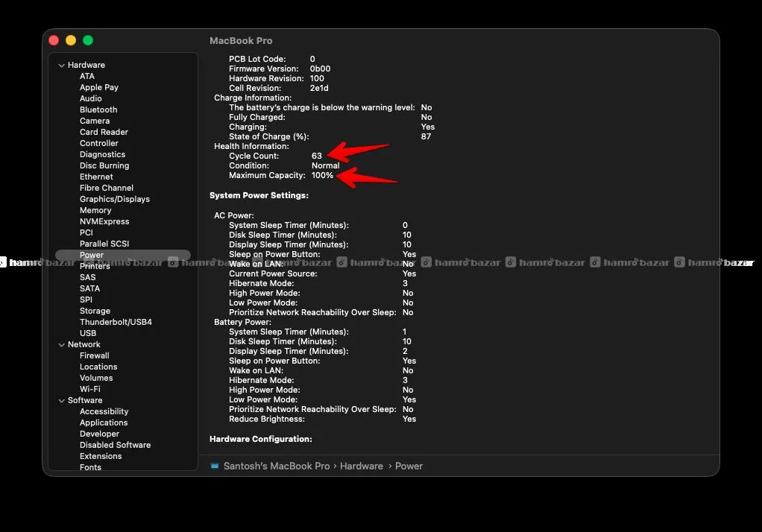The width and height of the screenshot is (762, 532).
Task: Select ATA in the sidebar
Action: click(87, 76)
